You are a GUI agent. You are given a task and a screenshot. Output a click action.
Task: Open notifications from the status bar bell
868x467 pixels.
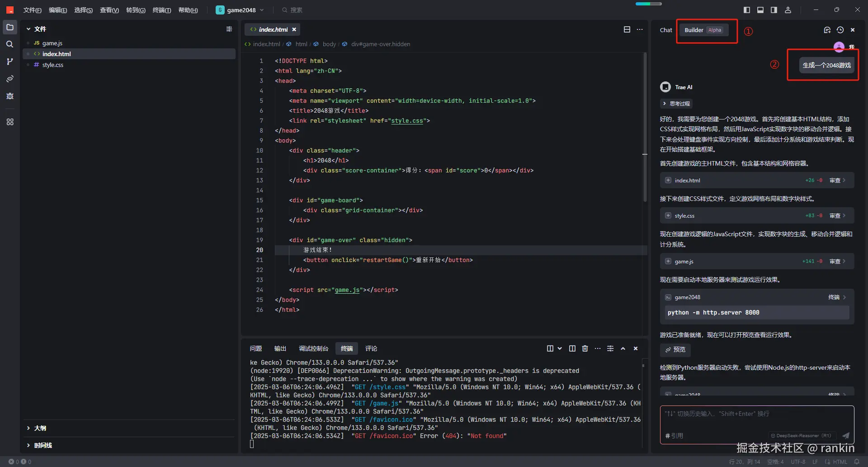point(857,462)
